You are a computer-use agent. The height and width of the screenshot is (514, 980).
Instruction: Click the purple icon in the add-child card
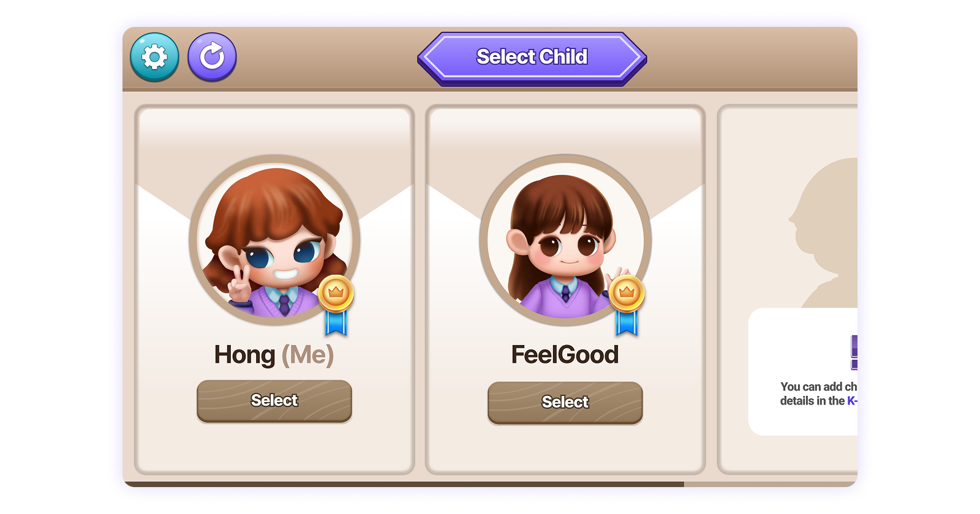[854, 352]
